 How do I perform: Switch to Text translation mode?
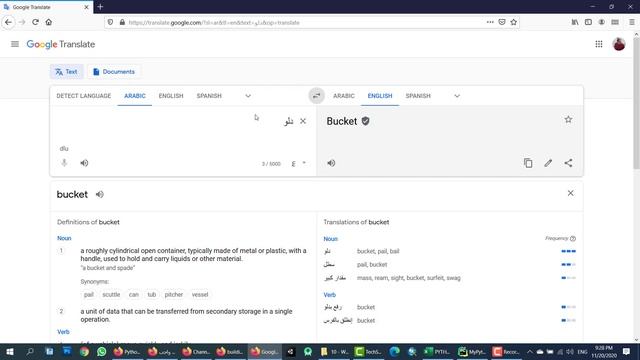[67, 72]
